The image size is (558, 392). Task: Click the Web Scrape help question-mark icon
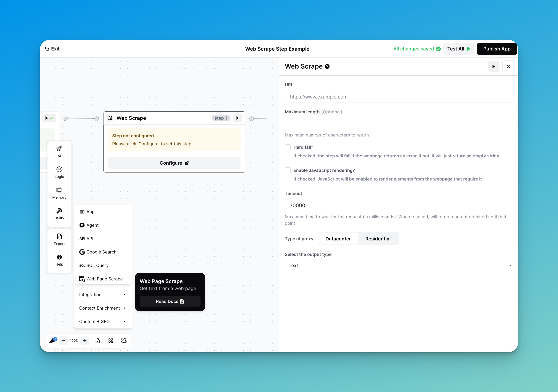pyautogui.click(x=327, y=67)
